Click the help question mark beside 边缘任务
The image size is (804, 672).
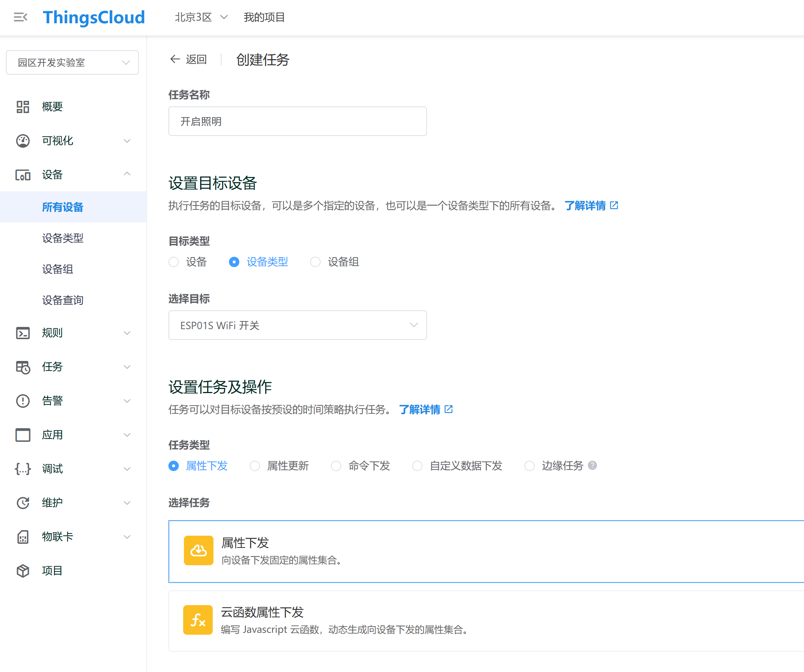pyautogui.click(x=592, y=465)
